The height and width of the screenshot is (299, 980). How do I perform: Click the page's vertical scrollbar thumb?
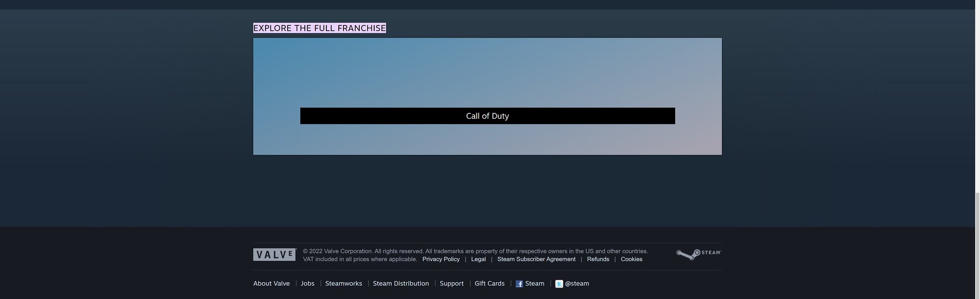tap(977, 245)
